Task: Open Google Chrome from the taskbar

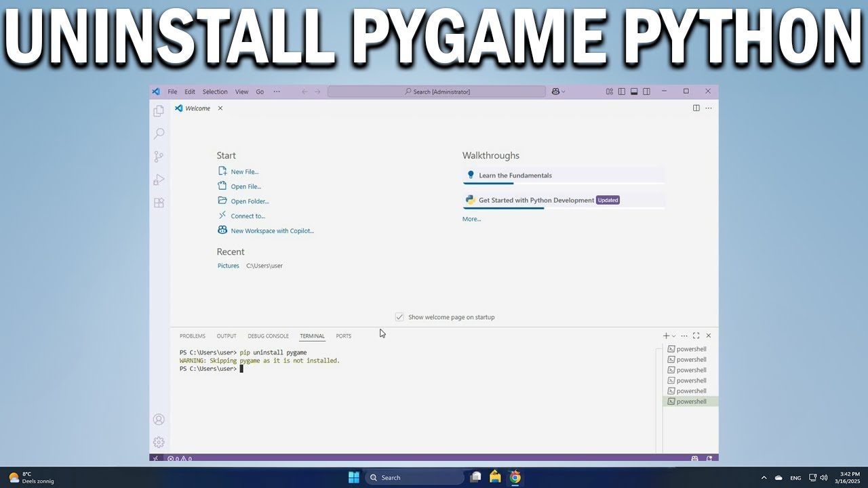Action: [x=515, y=477]
